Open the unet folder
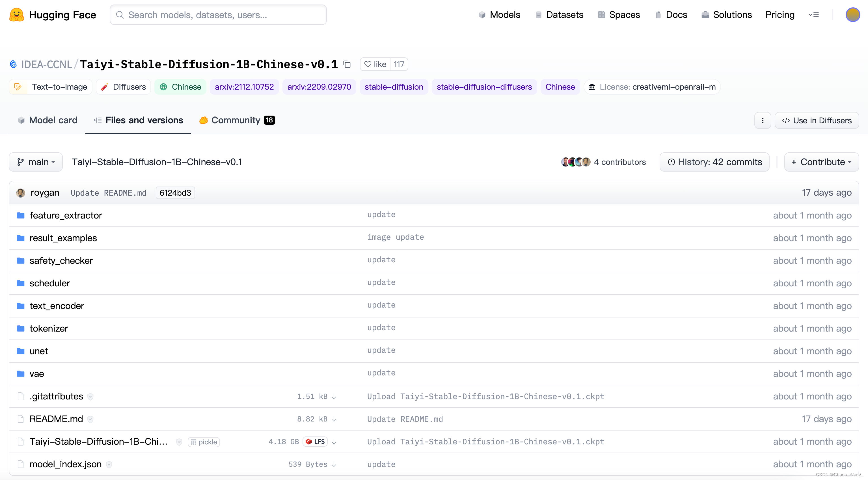868x480 pixels. click(39, 351)
